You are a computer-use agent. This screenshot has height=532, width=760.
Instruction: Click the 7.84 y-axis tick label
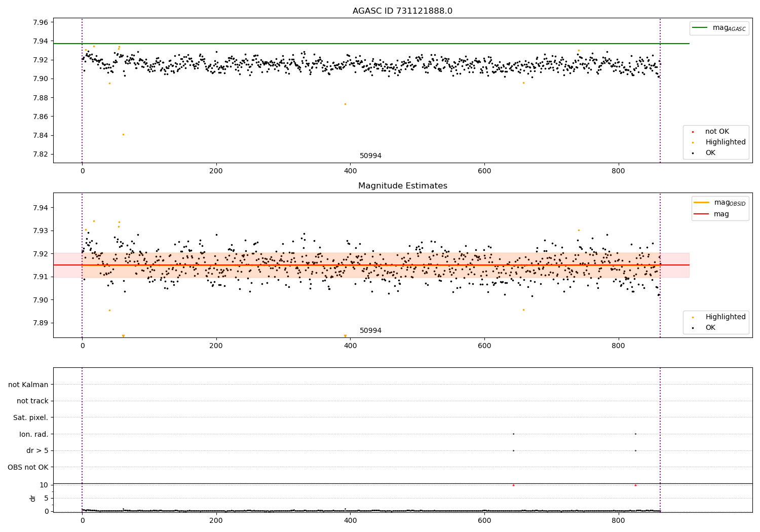point(40,135)
